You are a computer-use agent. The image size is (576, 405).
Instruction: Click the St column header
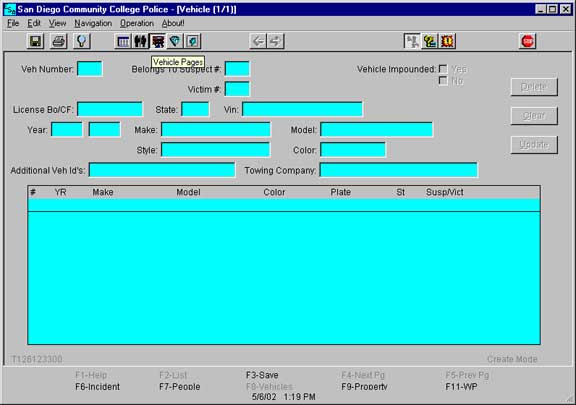click(x=400, y=192)
